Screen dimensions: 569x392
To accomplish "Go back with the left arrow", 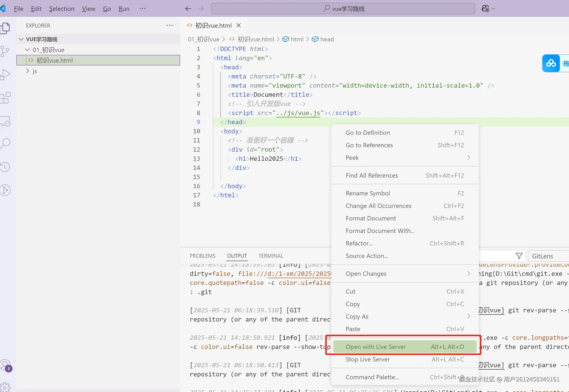I will 188,9.
